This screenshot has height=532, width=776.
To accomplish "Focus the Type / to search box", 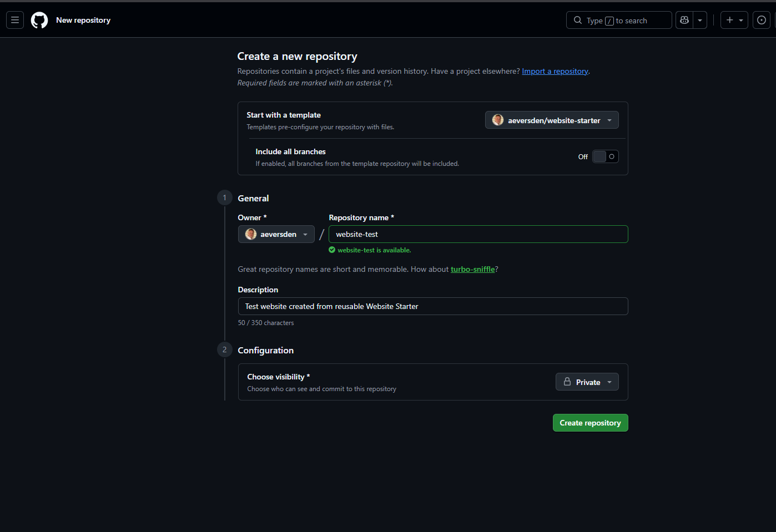I will click(619, 20).
